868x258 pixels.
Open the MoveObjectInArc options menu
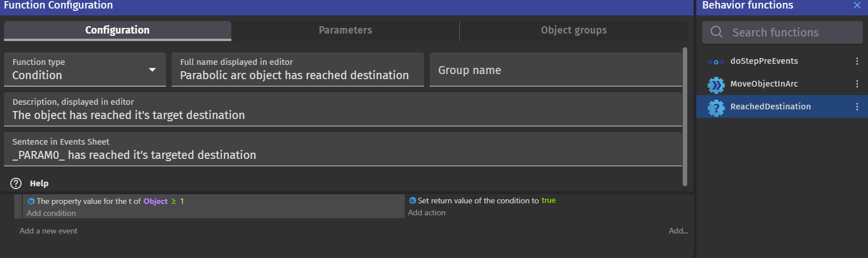pos(857,84)
